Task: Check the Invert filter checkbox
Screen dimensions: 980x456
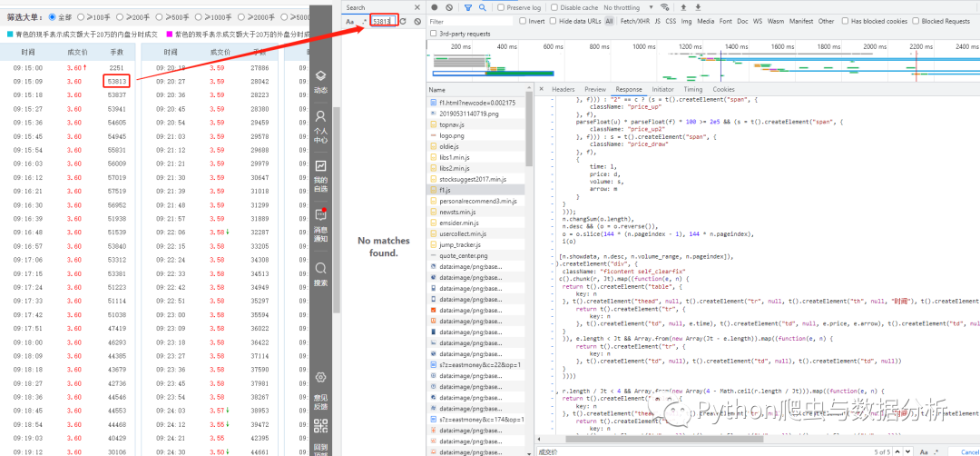Action: (x=523, y=21)
